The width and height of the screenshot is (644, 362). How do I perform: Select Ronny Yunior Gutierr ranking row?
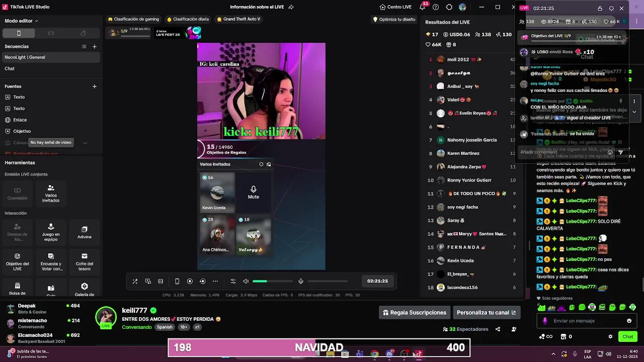click(470, 180)
